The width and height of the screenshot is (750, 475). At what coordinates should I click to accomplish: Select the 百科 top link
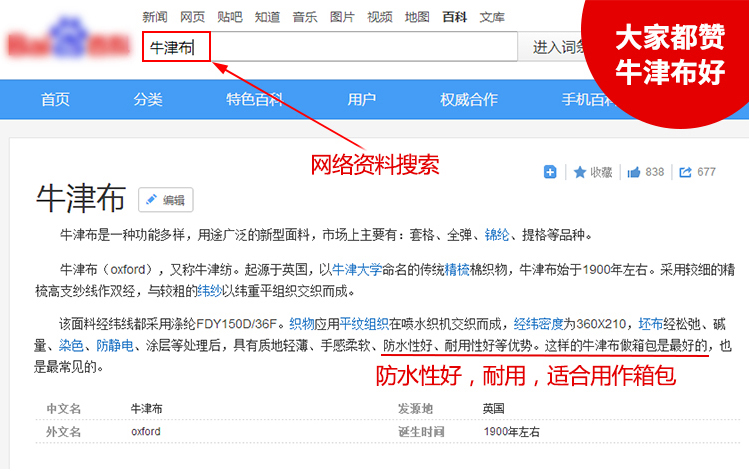[x=454, y=17]
